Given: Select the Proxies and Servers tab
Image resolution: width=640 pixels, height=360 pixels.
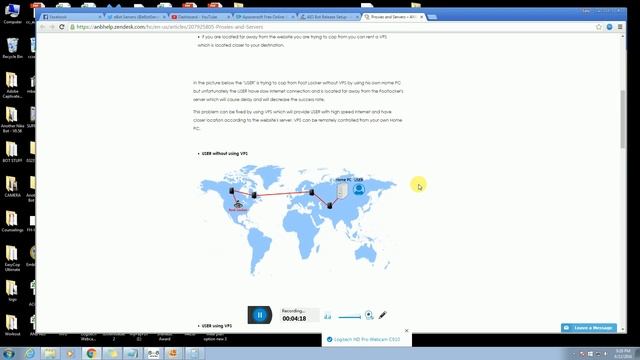Looking at the screenshot, I should pyautogui.click(x=393, y=17).
